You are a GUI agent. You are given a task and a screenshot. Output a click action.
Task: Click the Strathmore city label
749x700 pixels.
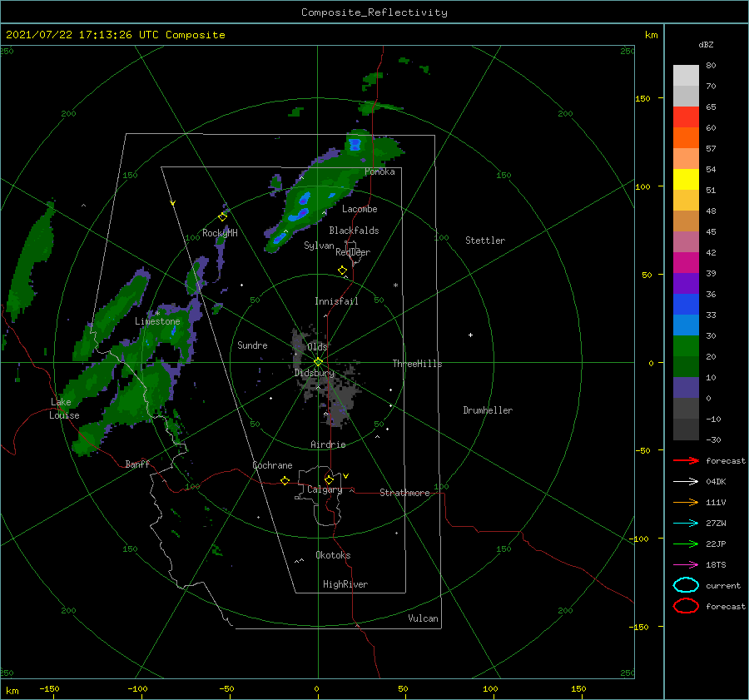(x=404, y=493)
